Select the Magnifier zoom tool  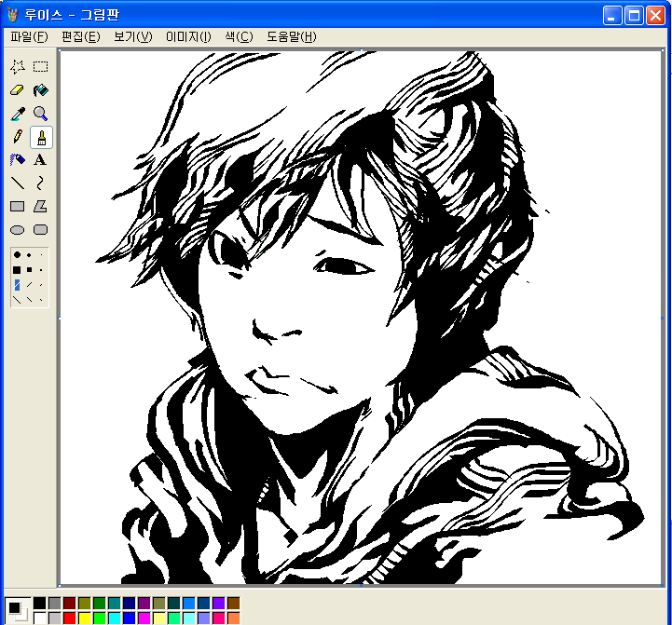point(41,114)
